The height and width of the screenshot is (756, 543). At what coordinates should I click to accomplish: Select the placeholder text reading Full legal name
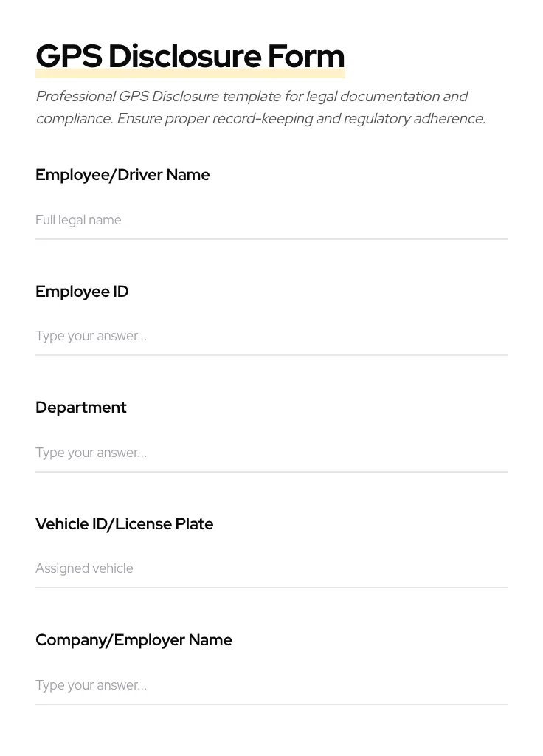(x=78, y=220)
